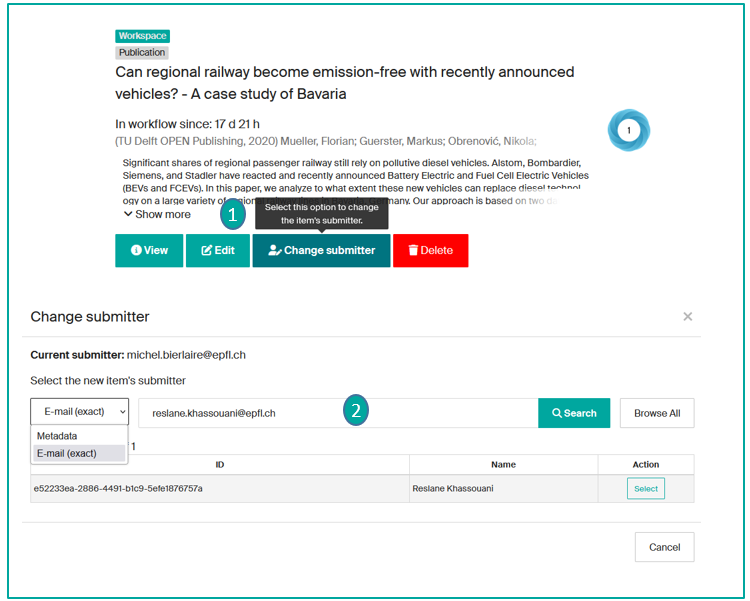This screenshot has width=750, height=601.
Task: Open the publication title about regional railway
Action: pos(344,83)
